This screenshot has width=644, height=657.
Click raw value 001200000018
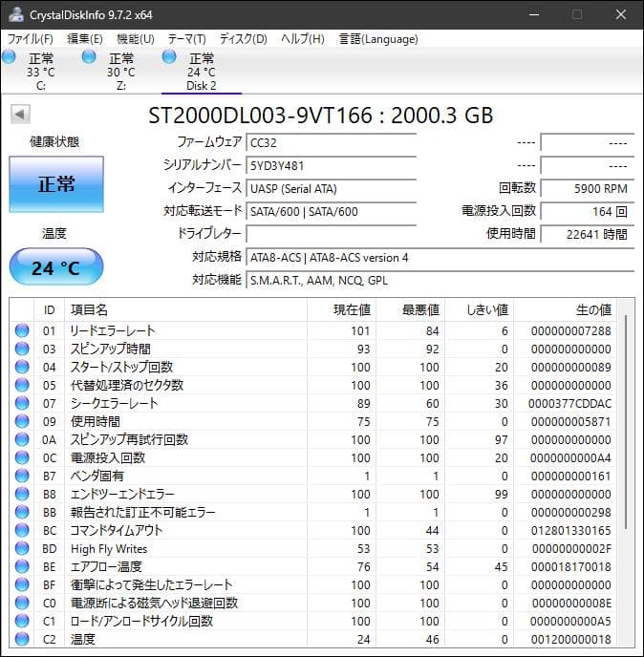click(x=571, y=640)
